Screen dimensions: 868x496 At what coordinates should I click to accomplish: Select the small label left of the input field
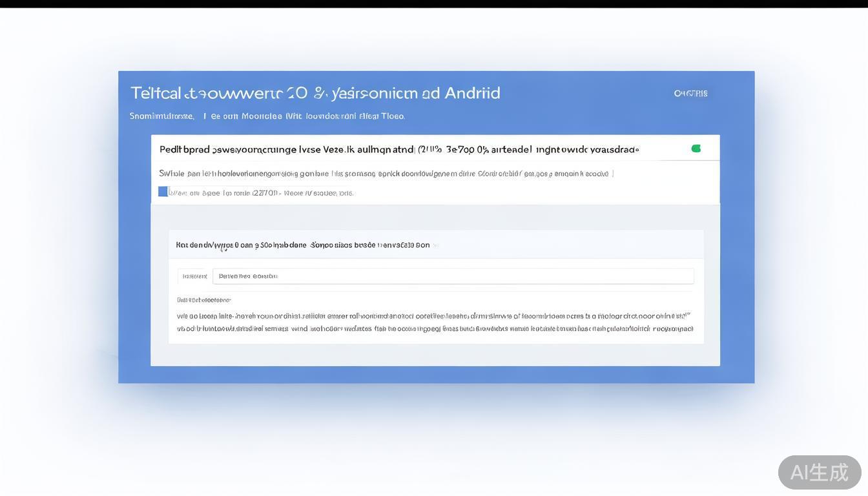[194, 276]
